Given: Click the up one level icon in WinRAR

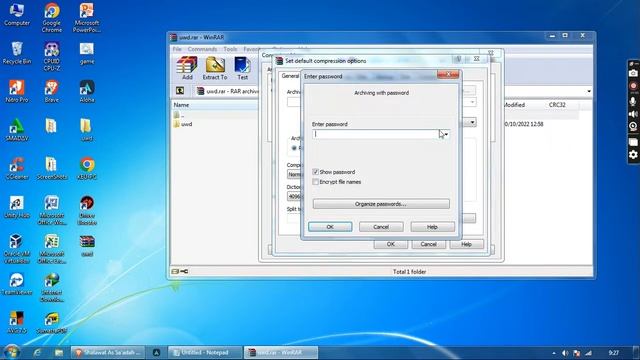Looking at the screenshot, I should click(x=180, y=91).
